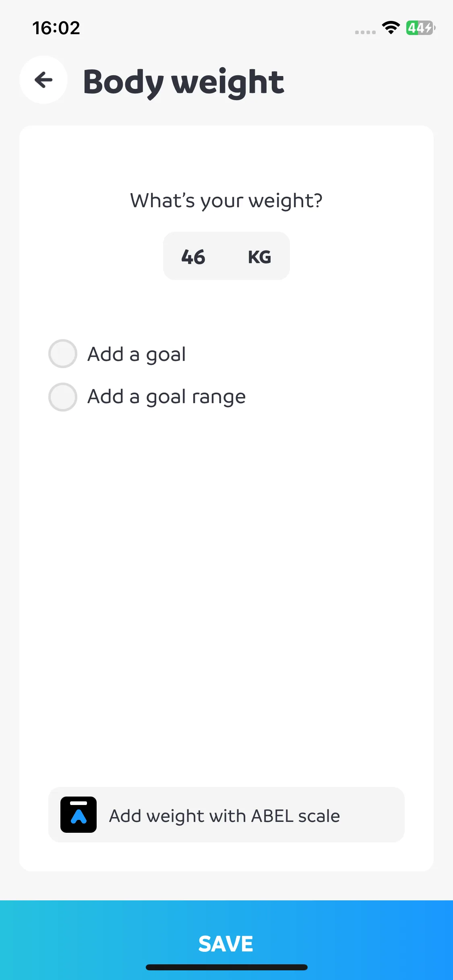The image size is (453, 980).
Task: Tap the home indicator bar
Action: pyautogui.click(x=226, y=967)
